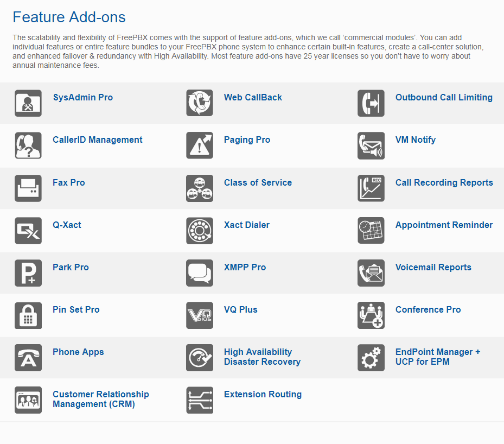This screenshot has width=504, height=444.
Task: Click the CRM people icon
Action: pos(28,400)
